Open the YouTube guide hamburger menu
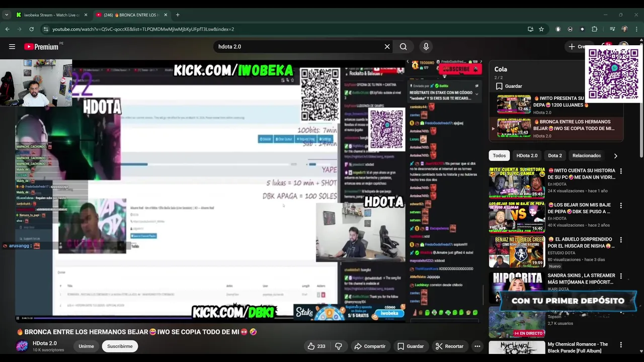Screen dimensions: 644x362 (x=12, y=47)
